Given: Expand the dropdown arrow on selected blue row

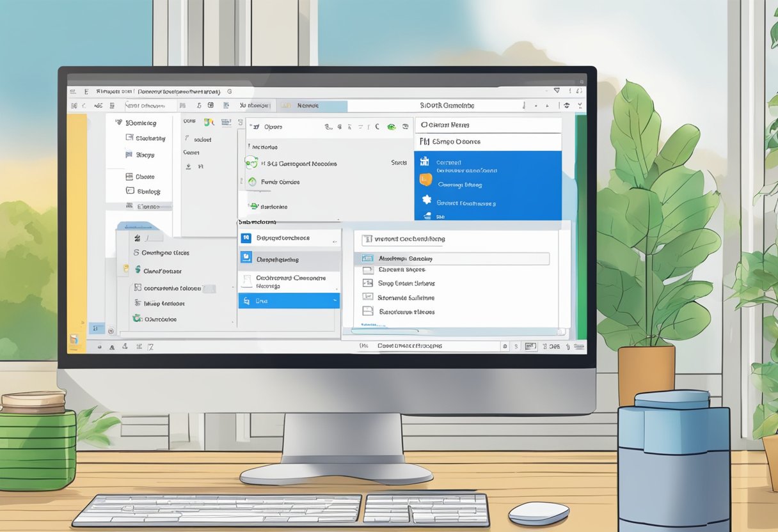Looking at the screenshot, I should (x=335, y=299).
